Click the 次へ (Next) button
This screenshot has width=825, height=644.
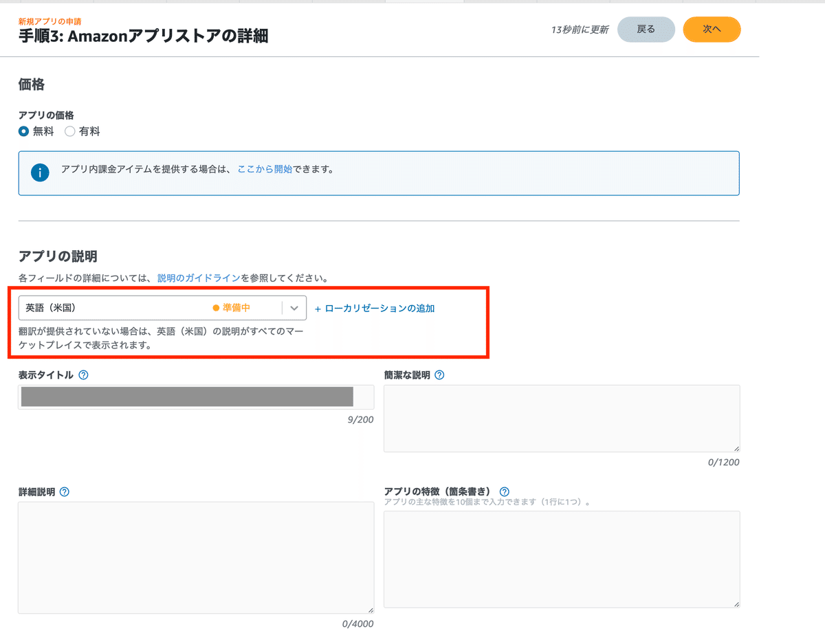coord(712,30)
